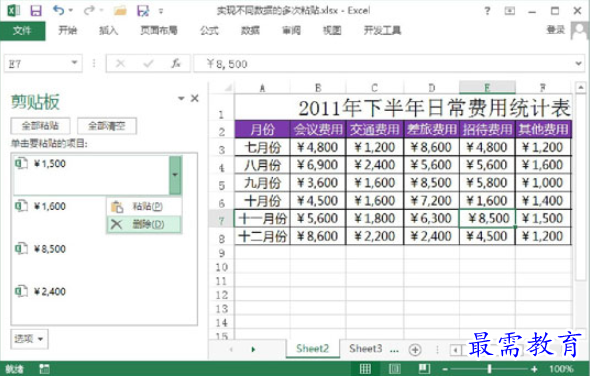This screenshot has height=376, width=590.
Task: Open the 选项 dropdown in clipboard pane
Action: pyautogui.click(x=29, y=339)
